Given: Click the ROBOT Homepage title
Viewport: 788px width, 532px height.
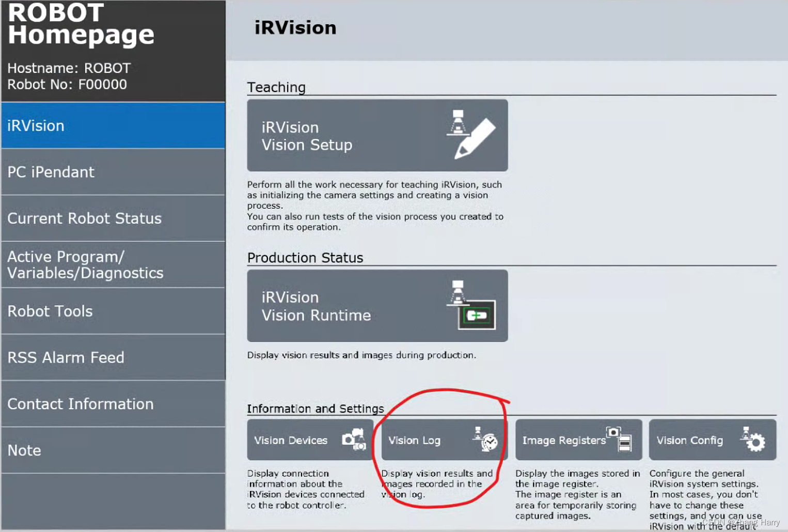Looking at the screenshot, I should click(x=81, y=24).
